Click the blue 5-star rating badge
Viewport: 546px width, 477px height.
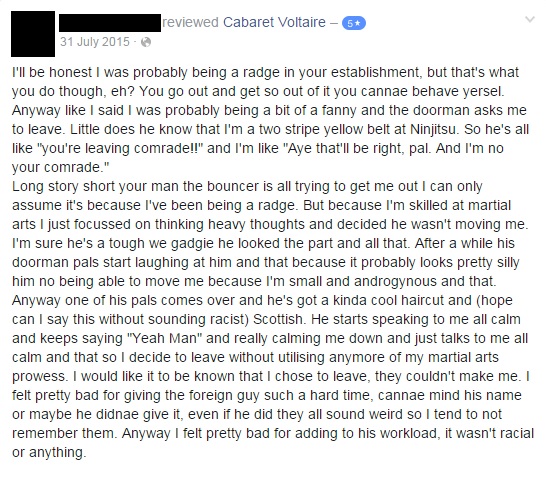(354, 23)
